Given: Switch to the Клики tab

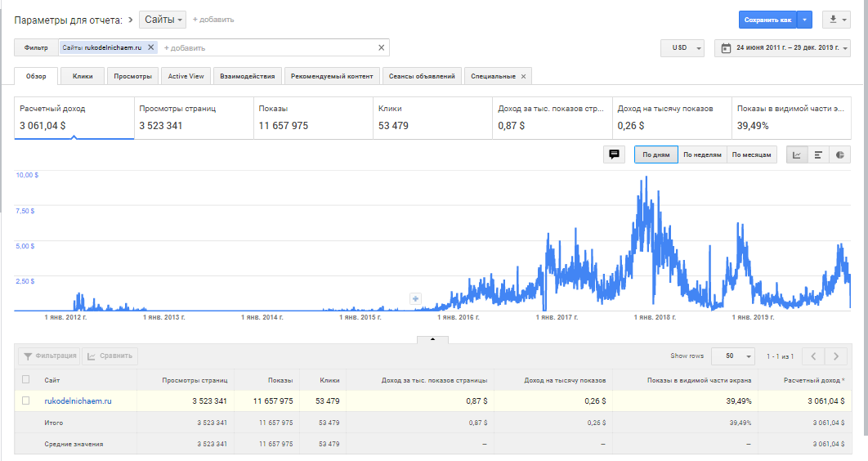Looking at the screenshot, I should click(x=83, y=76).
